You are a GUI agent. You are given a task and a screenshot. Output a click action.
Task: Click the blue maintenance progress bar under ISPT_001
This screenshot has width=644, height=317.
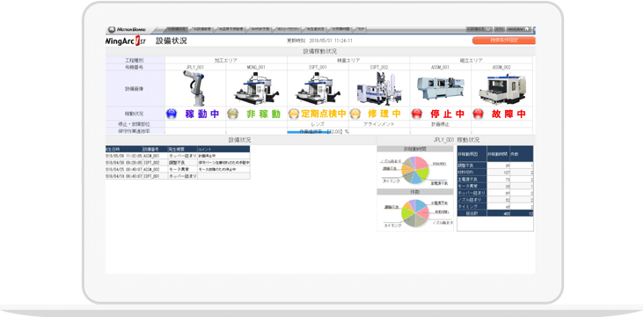(309, 132)
